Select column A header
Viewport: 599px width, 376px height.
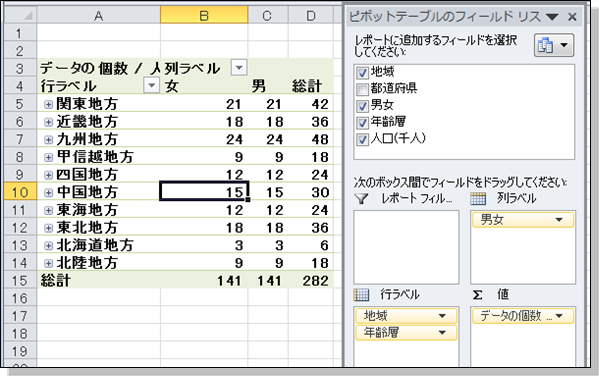[99, 15]
